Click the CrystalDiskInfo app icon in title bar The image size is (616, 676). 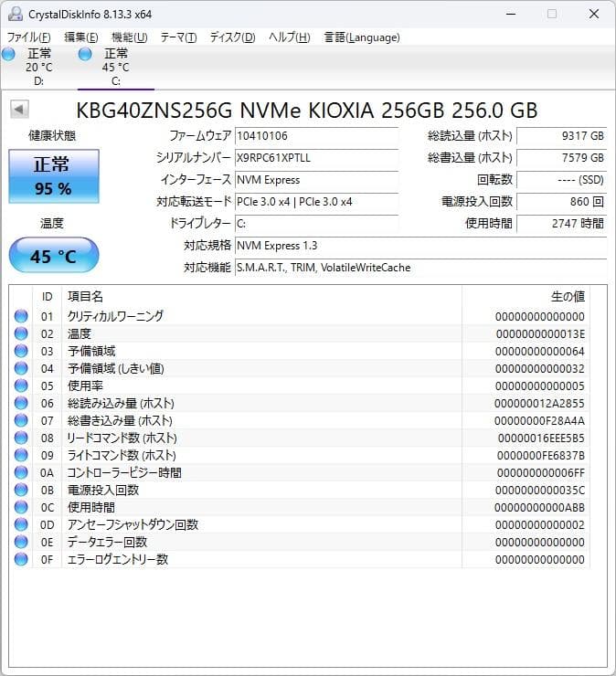point(16,14)
